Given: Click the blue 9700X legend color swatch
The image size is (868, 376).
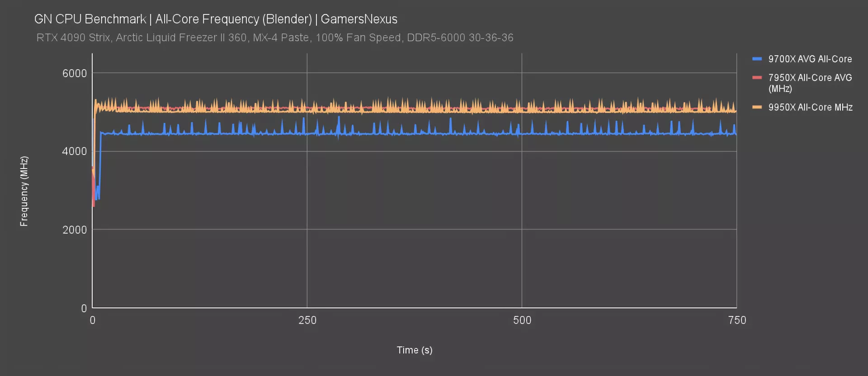Looking at the screenshot, I should click(x=757, y=59).
